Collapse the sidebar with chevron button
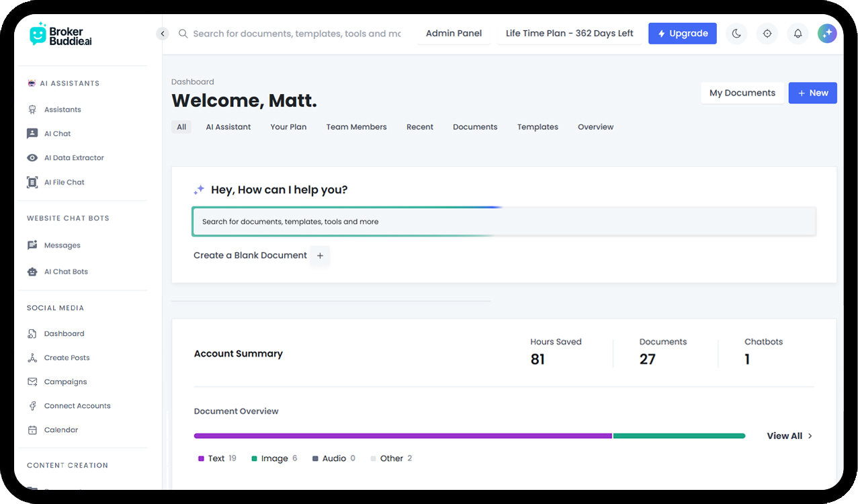 163,34
